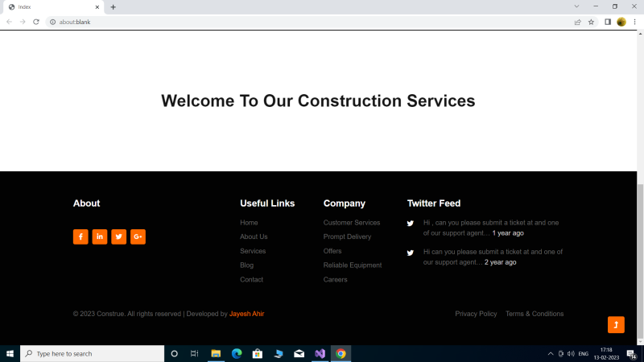Open the About Us footer link
Image resolution: width=644 pixels, height=362 pixels.
(254, 237)
